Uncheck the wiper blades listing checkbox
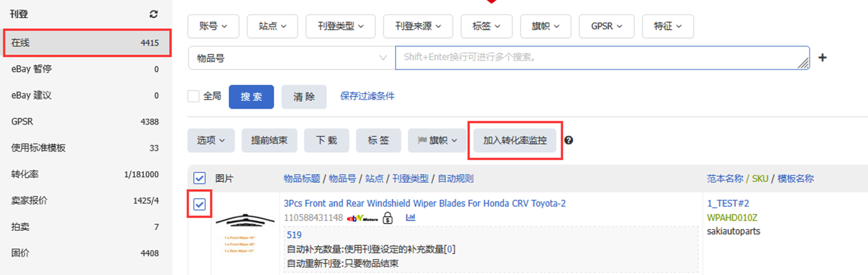This screenshot has width=868, height=275. (x=199, y=204)
